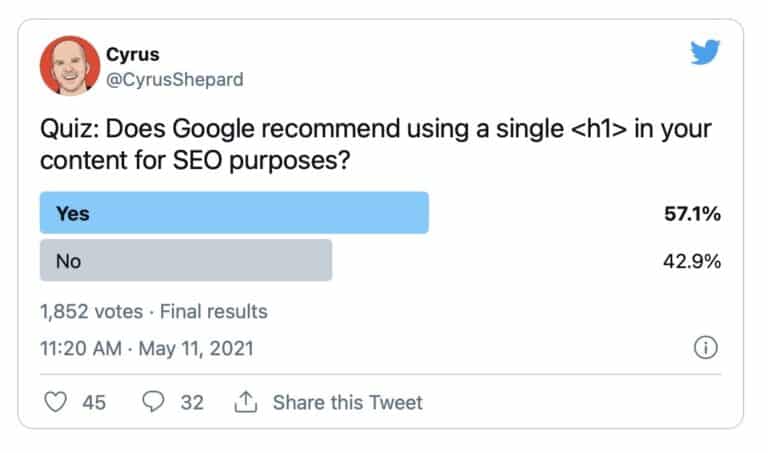Click the 32 replies count
The height and width of the screenshot is (453, 768).
point(191,402)
